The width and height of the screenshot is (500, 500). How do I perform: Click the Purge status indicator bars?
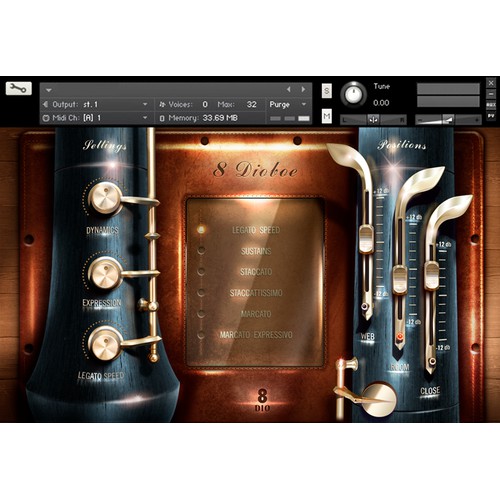(290, 118)
